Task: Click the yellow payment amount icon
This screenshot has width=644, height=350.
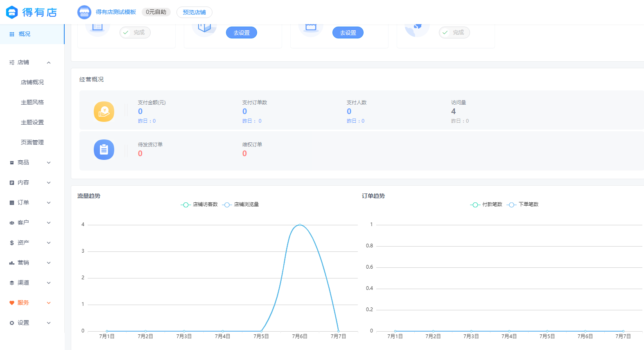Action: click(x=104, y=112)
